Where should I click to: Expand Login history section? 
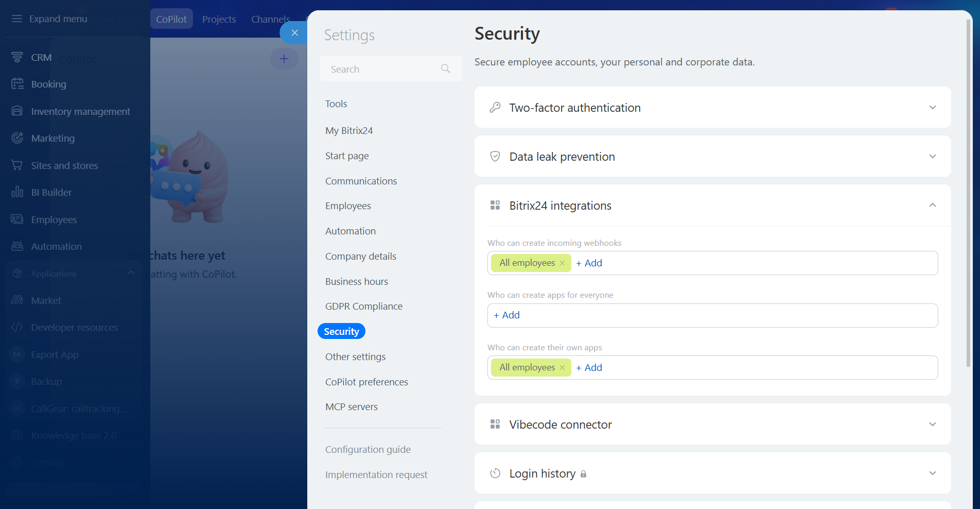point(932,473)
